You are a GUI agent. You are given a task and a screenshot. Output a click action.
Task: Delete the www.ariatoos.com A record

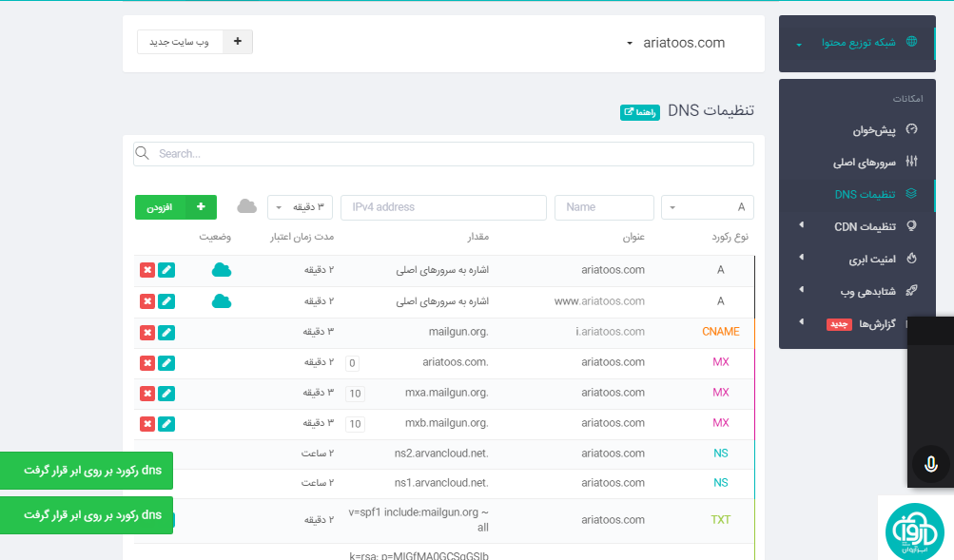click(147, 301)
